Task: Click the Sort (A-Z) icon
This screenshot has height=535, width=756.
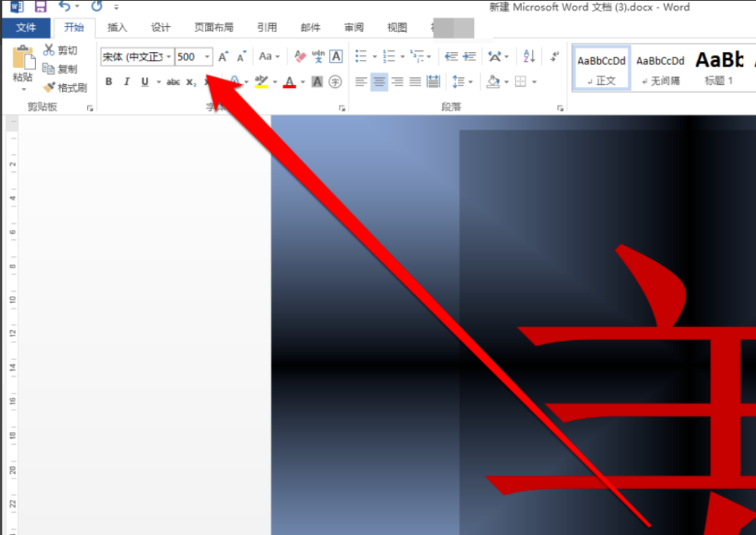Action: pyautogui.click(x=530, y=57)
